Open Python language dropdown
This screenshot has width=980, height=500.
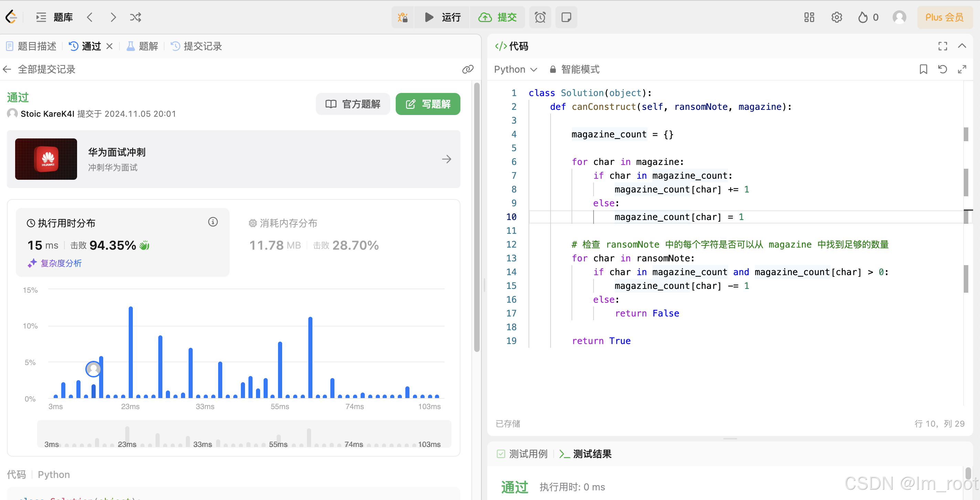[515, 69]
